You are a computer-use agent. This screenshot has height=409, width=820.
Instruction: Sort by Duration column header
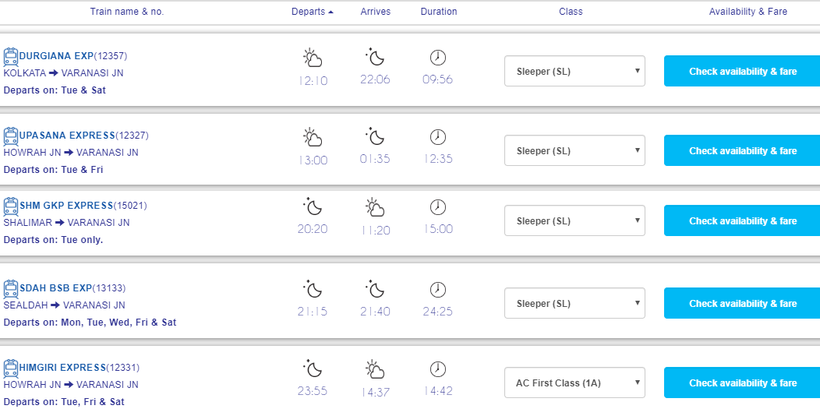438,12
